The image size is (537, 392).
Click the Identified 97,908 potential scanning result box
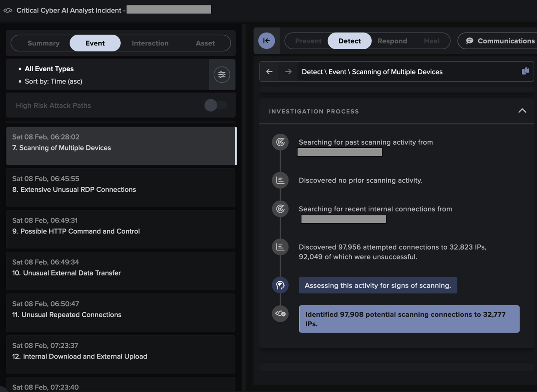[409, 319]
